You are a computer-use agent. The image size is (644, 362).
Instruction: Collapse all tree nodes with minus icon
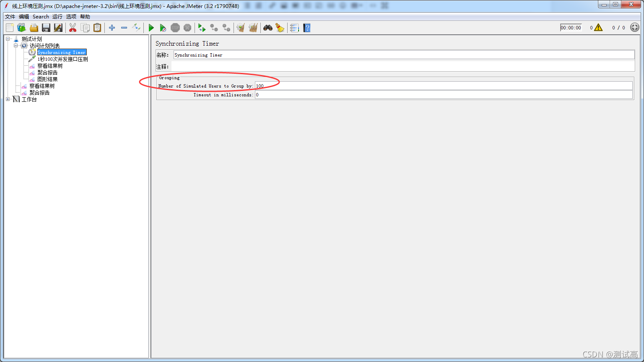(124, 28)
